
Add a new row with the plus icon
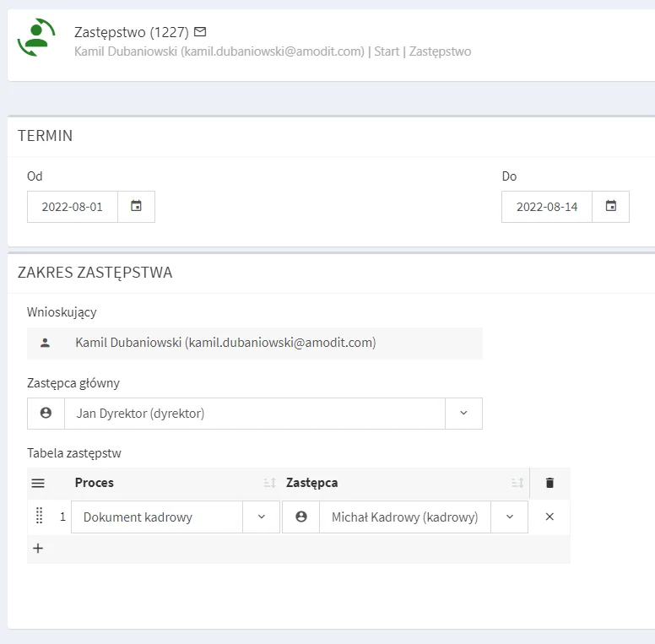click(x=38, y=549)
